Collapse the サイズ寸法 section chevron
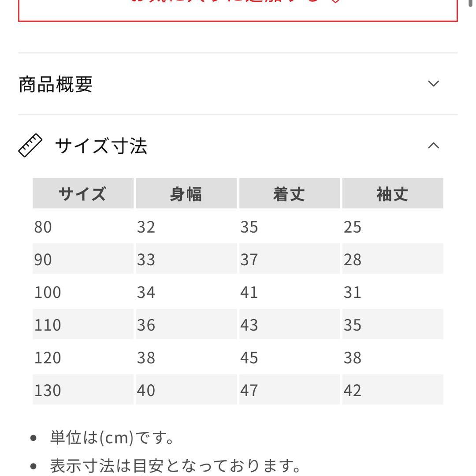 [x=434, y=146]
